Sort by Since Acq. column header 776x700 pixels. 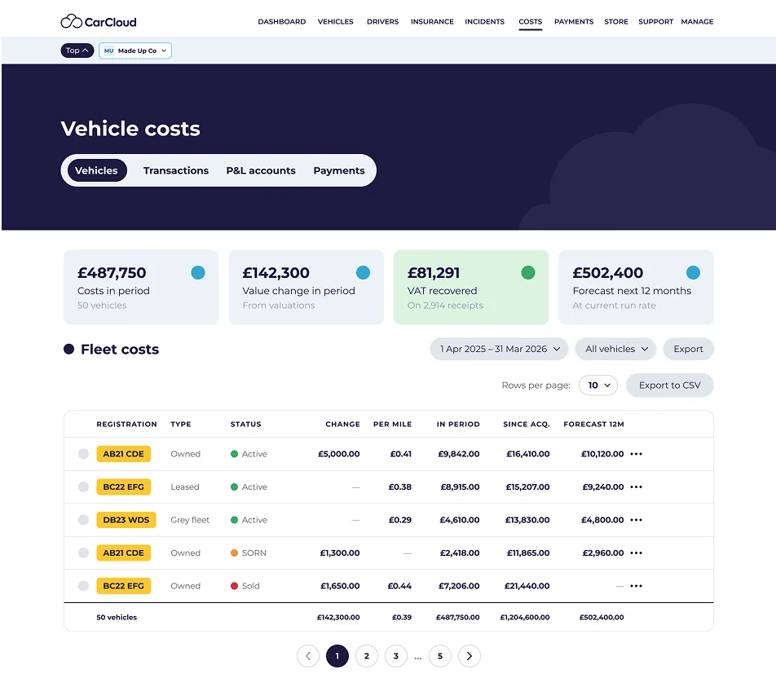(526, 424)
